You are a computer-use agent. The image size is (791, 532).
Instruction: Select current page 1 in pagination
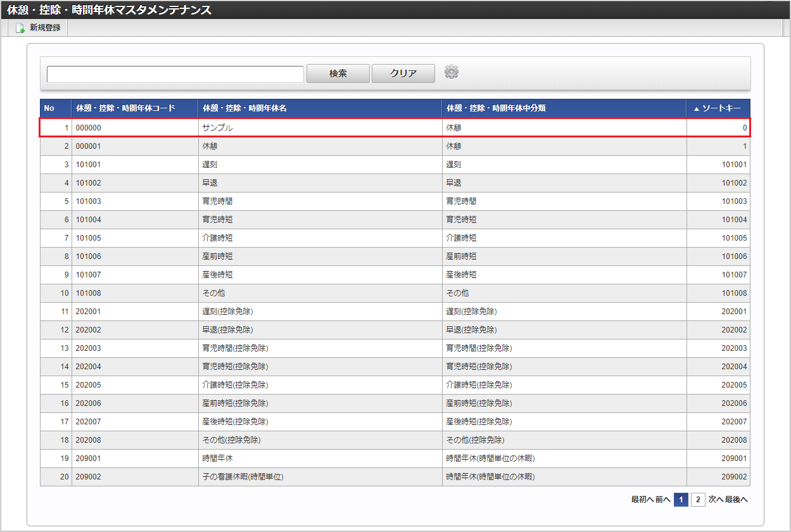(681, 500)
